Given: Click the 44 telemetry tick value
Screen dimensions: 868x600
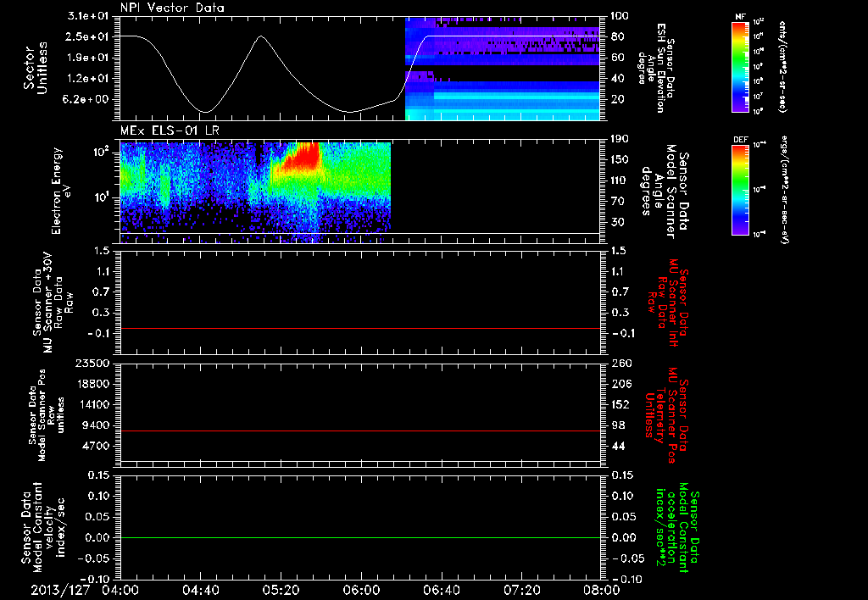Looking at the screenshot, I should 618,446.
